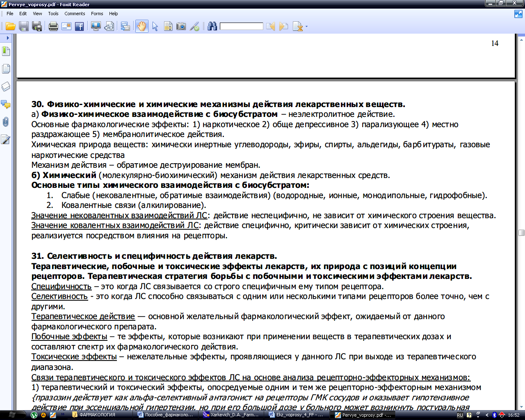
Task: Open a file with the folder icon
Action: point(11,27)
